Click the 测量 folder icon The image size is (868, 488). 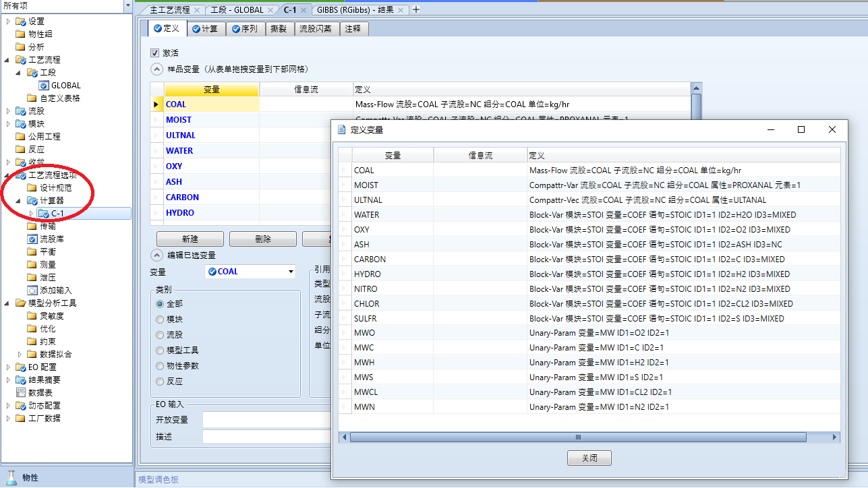click(x=32, y=265)
